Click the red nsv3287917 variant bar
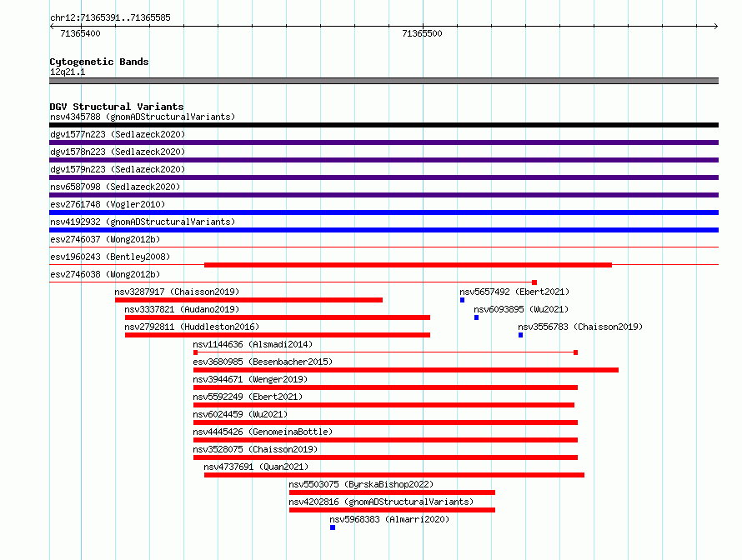742x560 pixels. click(249, 300)
